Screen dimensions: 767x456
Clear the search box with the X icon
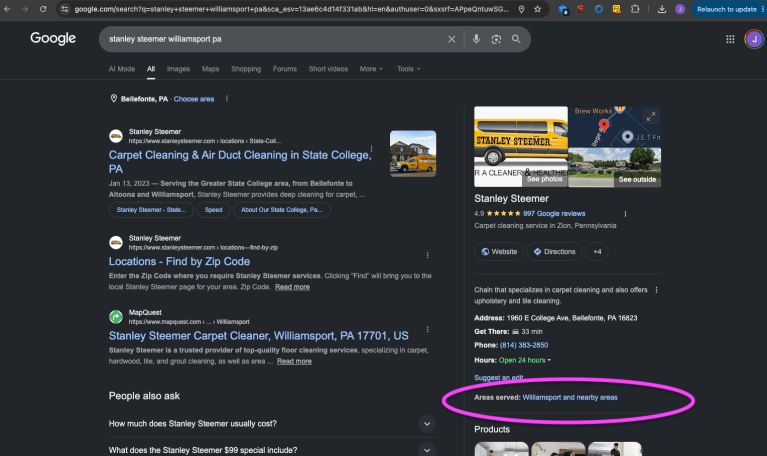(451, 39)
